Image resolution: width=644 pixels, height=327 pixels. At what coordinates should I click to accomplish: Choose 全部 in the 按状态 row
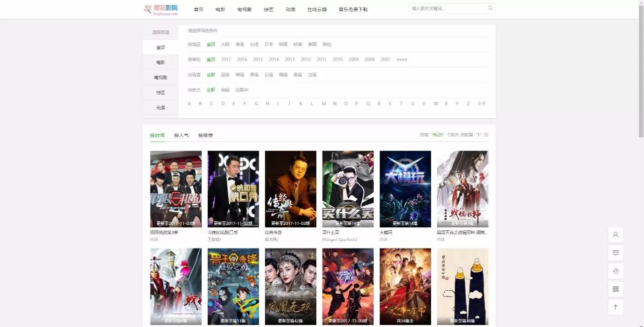tap(211, 90)
